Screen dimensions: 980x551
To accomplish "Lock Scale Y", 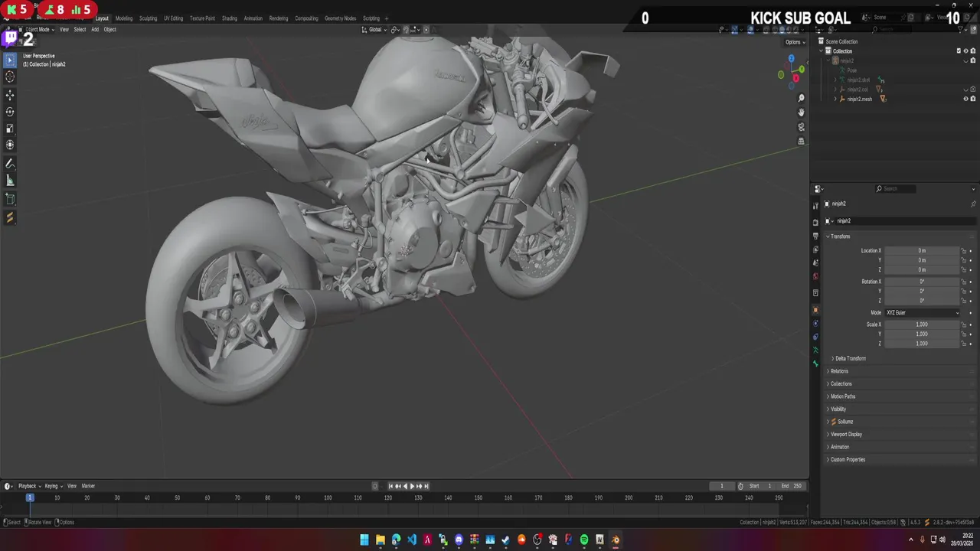I will [964, 334].
